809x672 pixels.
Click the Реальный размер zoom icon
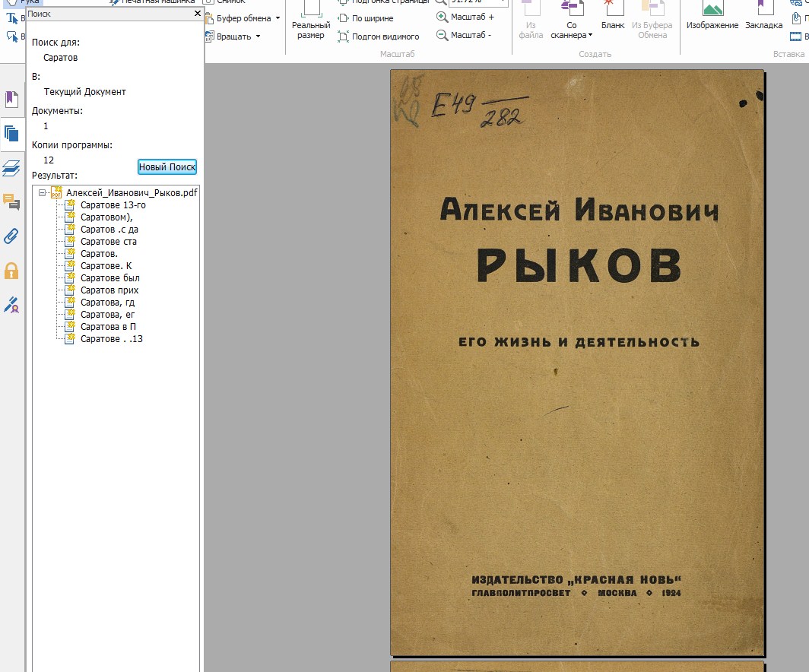[311, 9]
